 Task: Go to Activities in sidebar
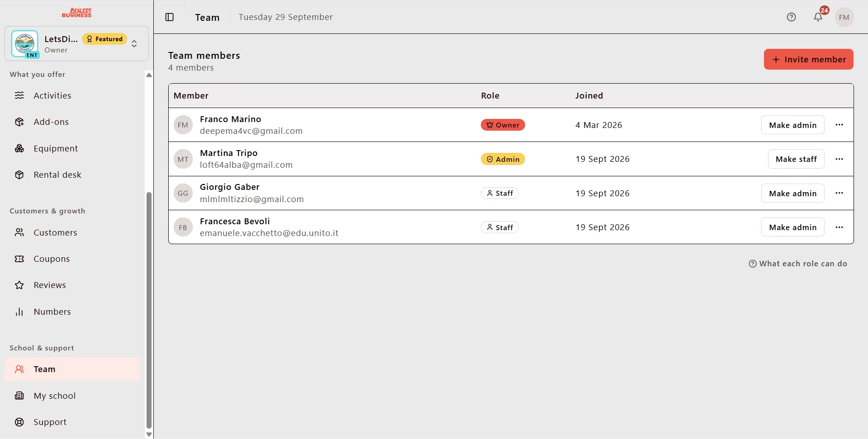pos(72,95)
